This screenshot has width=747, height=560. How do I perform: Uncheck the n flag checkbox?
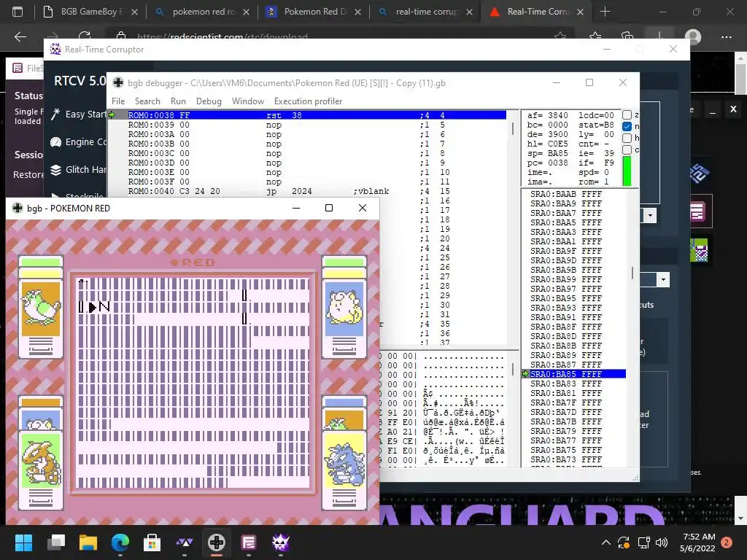627,126
